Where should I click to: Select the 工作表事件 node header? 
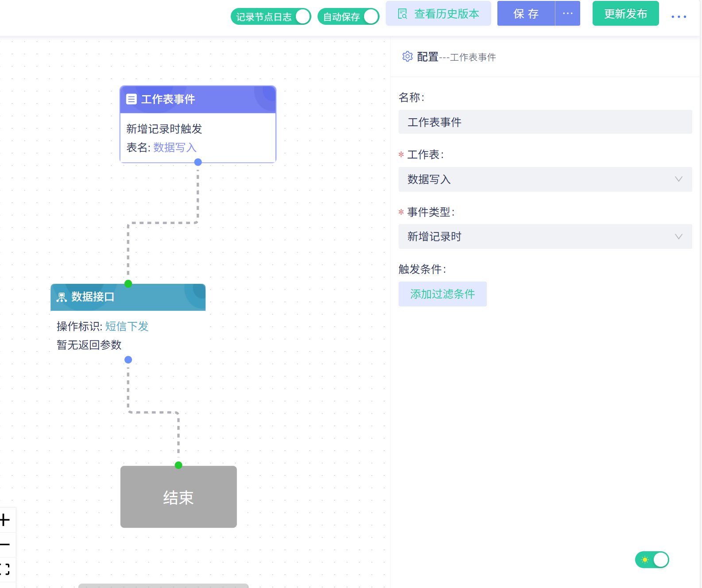(198, 99)
